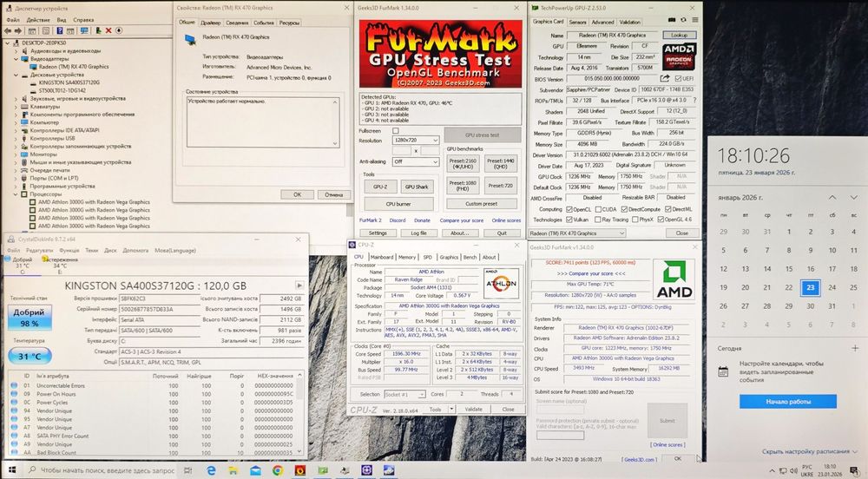Switch to the Sensors tab in GPU-Z
Image resolution: width=868 pixels, height=479 pixels.
[x=577, y=22]
